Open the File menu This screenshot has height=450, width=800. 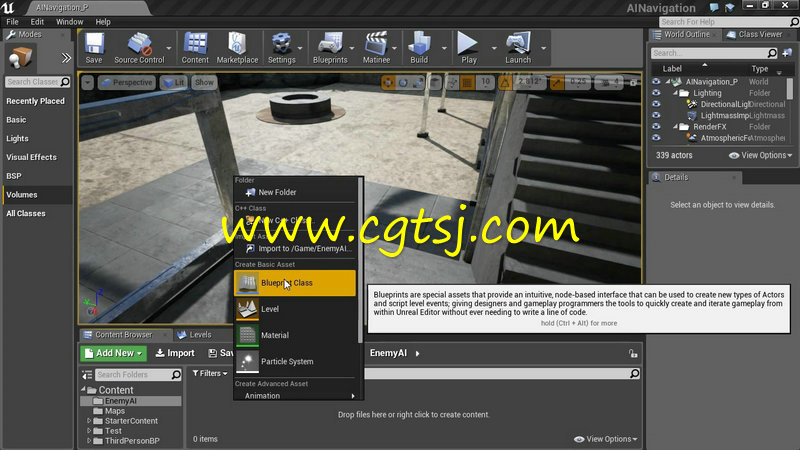tap(12, 22)
